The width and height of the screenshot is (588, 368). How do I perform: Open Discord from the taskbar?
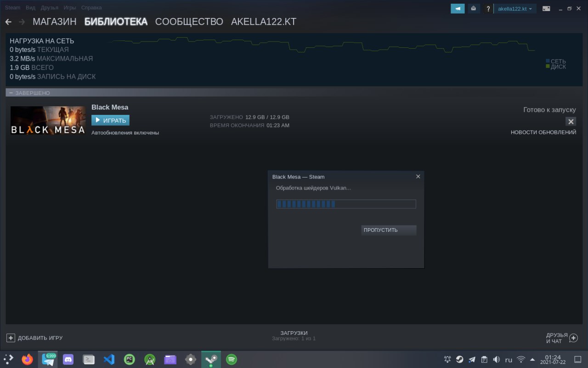[68, 359]
